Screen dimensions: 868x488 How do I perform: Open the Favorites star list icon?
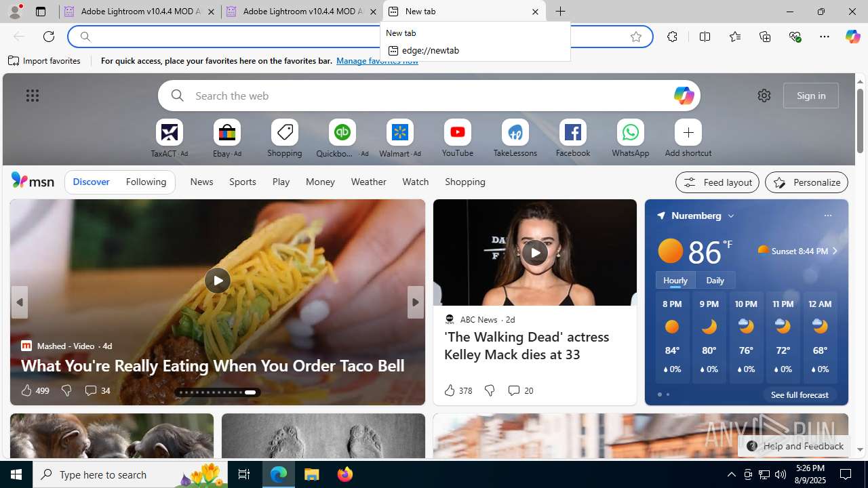(735, 37)
